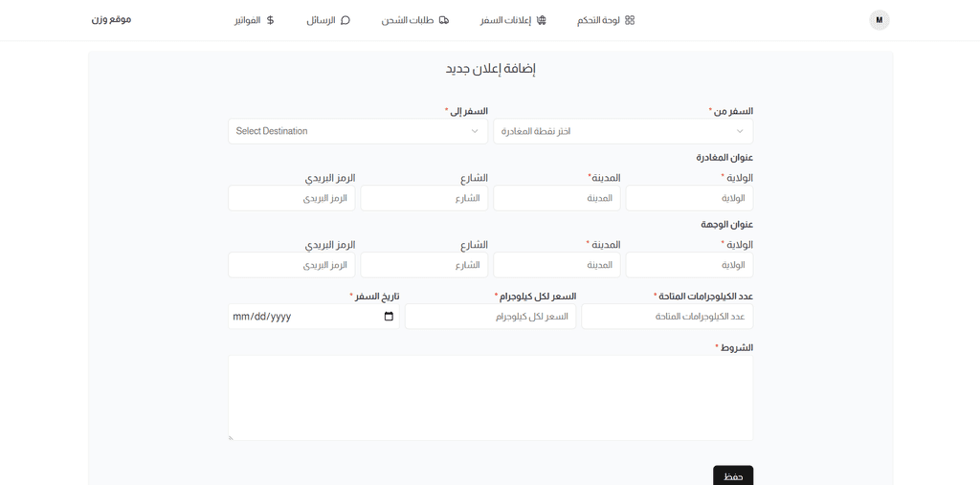The height and width of the screenshot is (485, 980).
Task: Click the chevron in departure point dropdown
Action: click(x=740, y=131)
